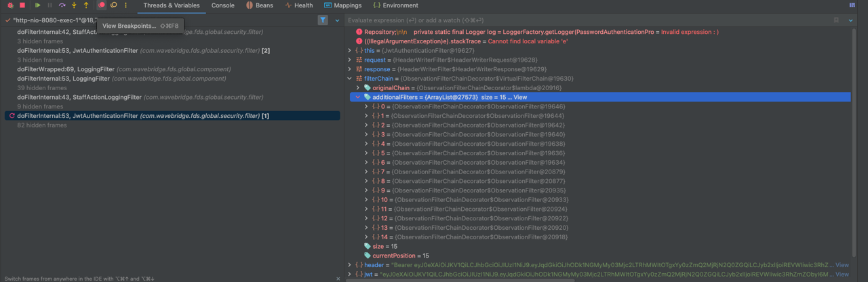Image resolution: width=868 pixels, height=282 pixels.
Task: Click View link on the header row
Action: pos(842,265)
